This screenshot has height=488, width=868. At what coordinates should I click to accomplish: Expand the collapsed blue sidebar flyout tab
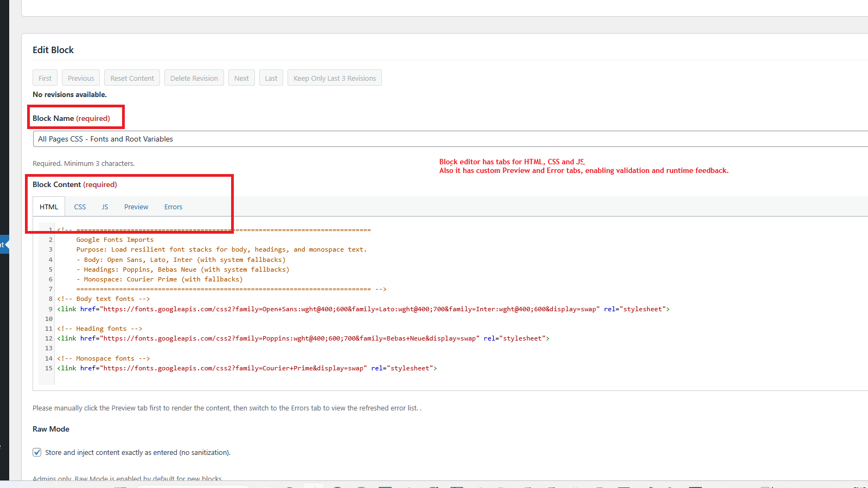[4, 244]
